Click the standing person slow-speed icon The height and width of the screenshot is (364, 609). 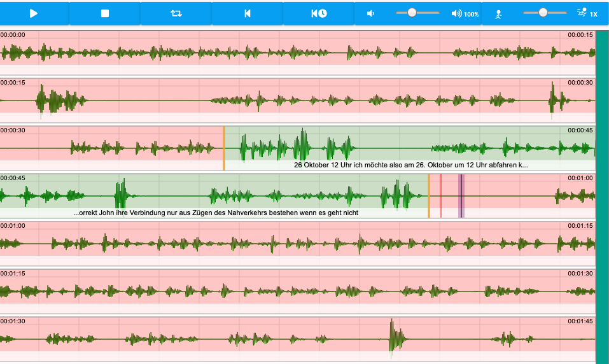[x=499, y=13]
